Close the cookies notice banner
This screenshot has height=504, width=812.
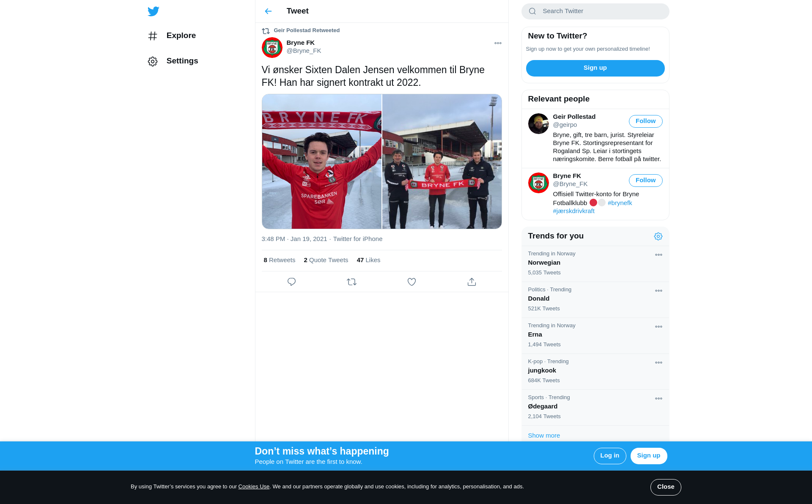[x=666, y=487]
